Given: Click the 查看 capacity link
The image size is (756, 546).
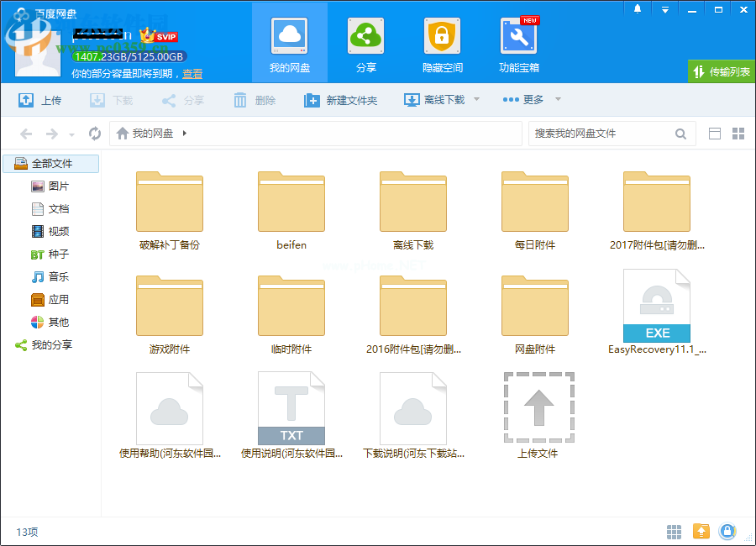Looking at the screenshot, I should 192,74.
